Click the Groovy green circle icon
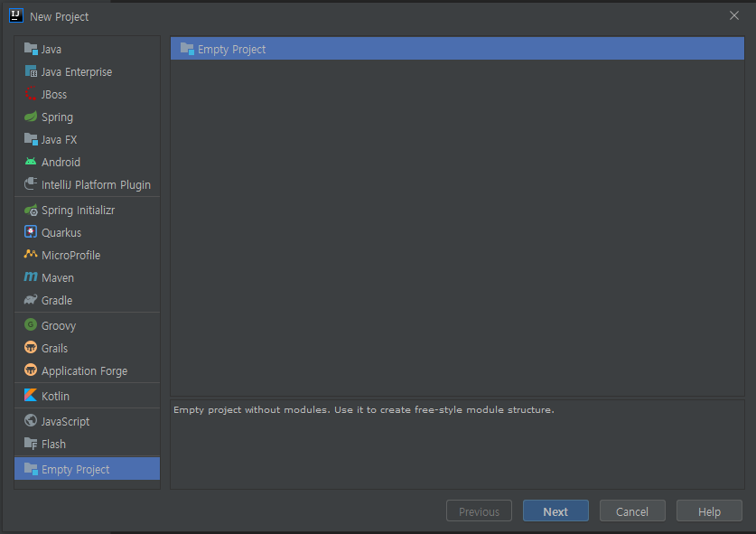This screenshot has width=756, height=534. pyautogui.click(x=31, y=326)
